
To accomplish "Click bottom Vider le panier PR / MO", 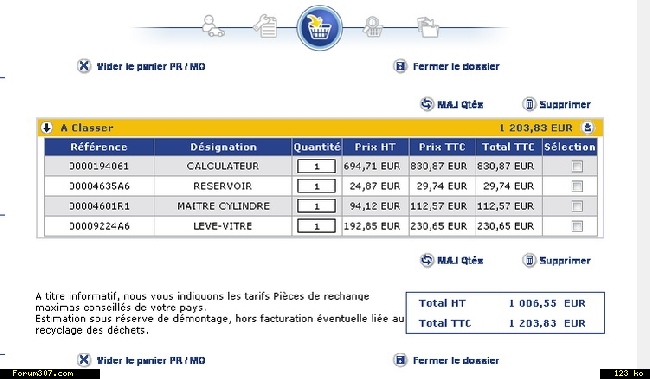I will pyautogui.click(x=151, y=360).
